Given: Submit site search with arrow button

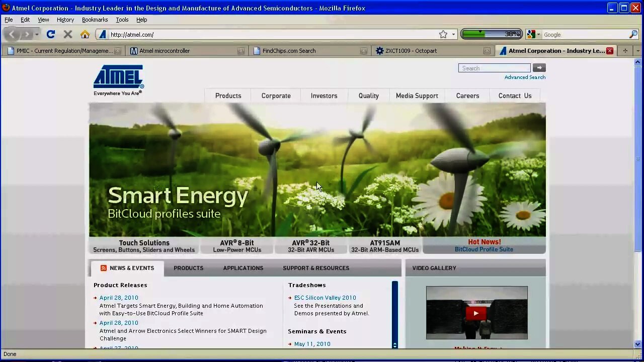Looking at the screenshot, I should point(539,68).
